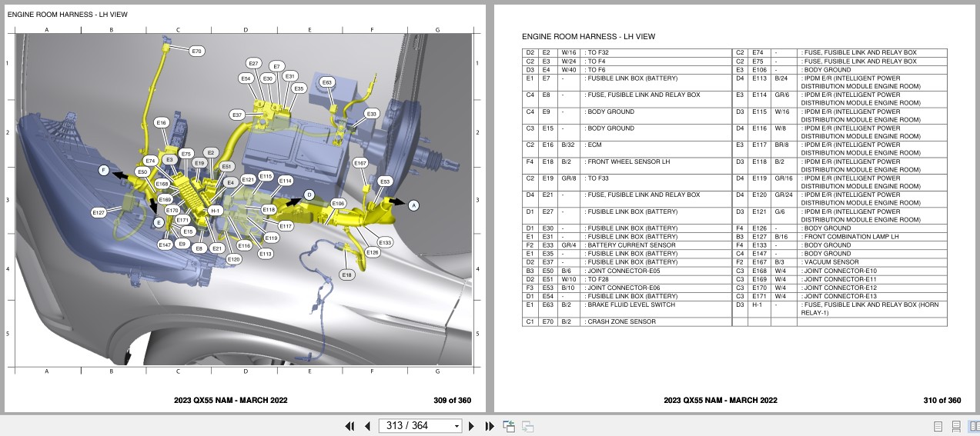The width and height of the screenshot is (980, 436).
Task: Click JOINT CONNECTOR-E13 table entry
Action: (x=838, y=296)
